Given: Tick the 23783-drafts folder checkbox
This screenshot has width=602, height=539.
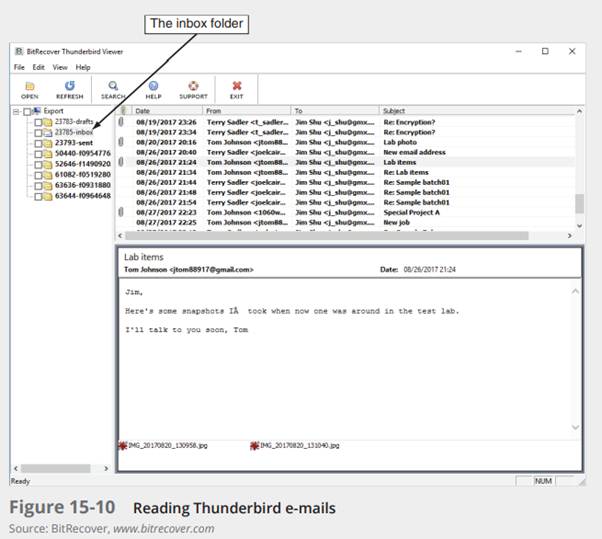Looking at the screenshot, I should [38, 122].
